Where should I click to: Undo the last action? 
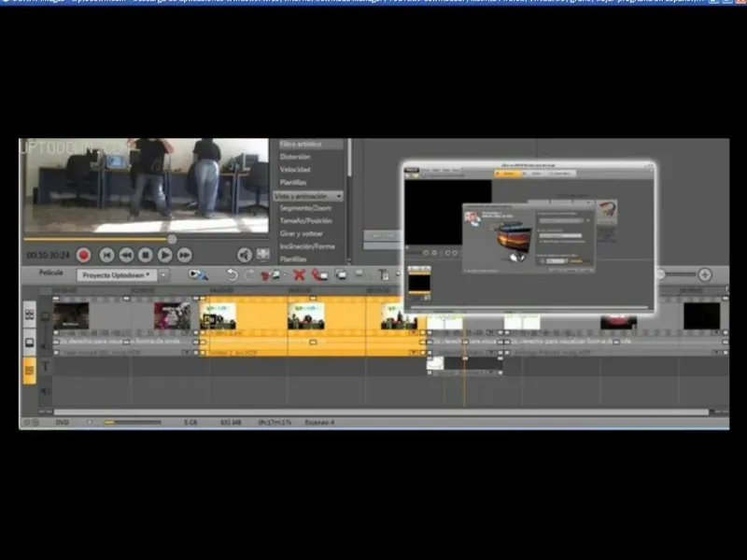[x=232, y=274]
